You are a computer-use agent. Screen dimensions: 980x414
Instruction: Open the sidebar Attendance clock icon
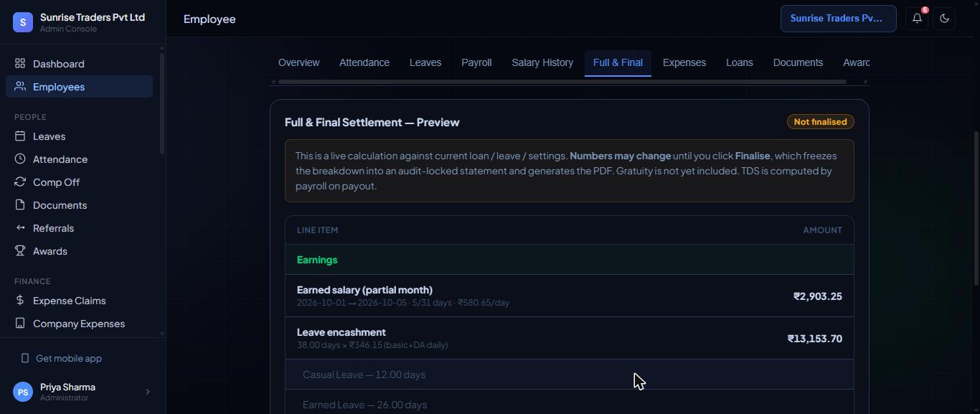point(20,159)
